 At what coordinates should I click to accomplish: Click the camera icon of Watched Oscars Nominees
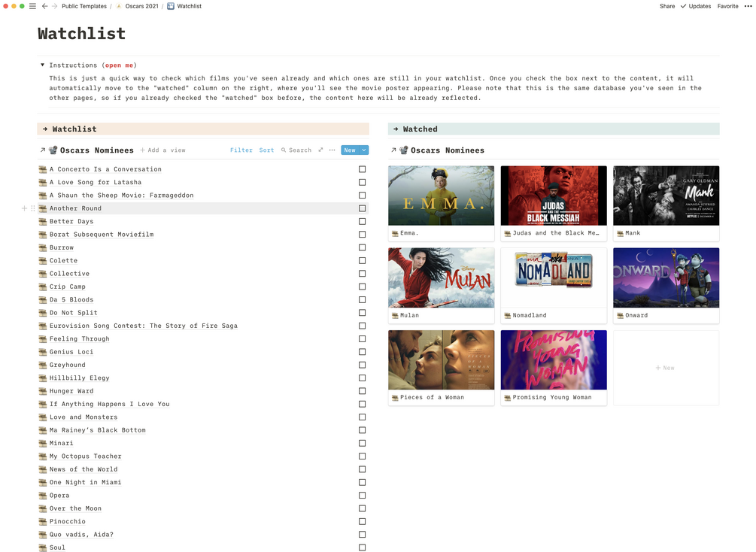click(x=404, y=150)
